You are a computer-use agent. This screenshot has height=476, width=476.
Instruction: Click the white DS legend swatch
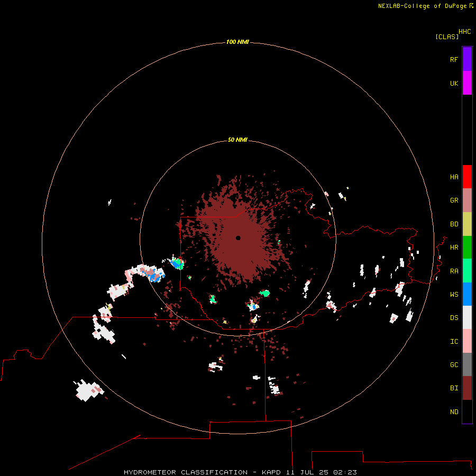[467, 317]
